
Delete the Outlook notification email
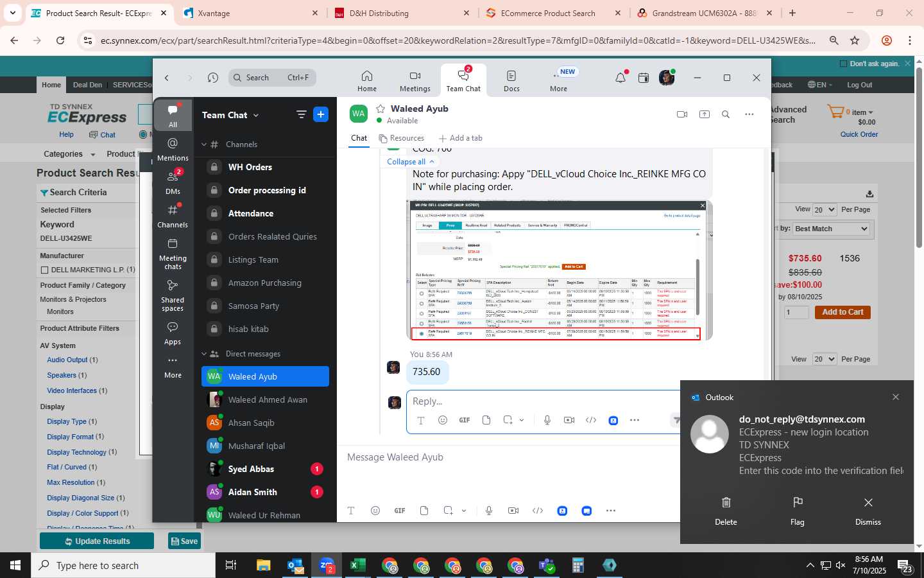pos(726,511)
